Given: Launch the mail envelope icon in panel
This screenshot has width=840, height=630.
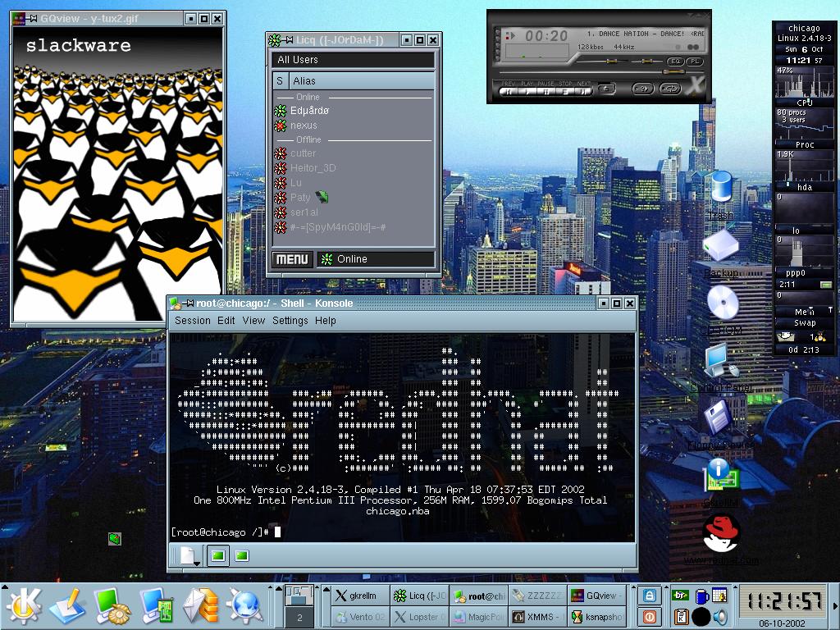Looking at the screenshot, I should click(x=201, y=606).
